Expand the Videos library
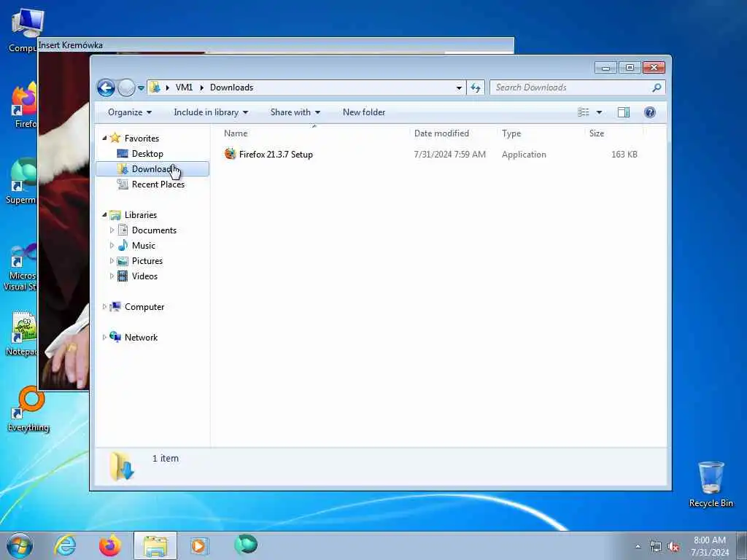This screenshot has width=747, height=560. (x=112, y=276)
